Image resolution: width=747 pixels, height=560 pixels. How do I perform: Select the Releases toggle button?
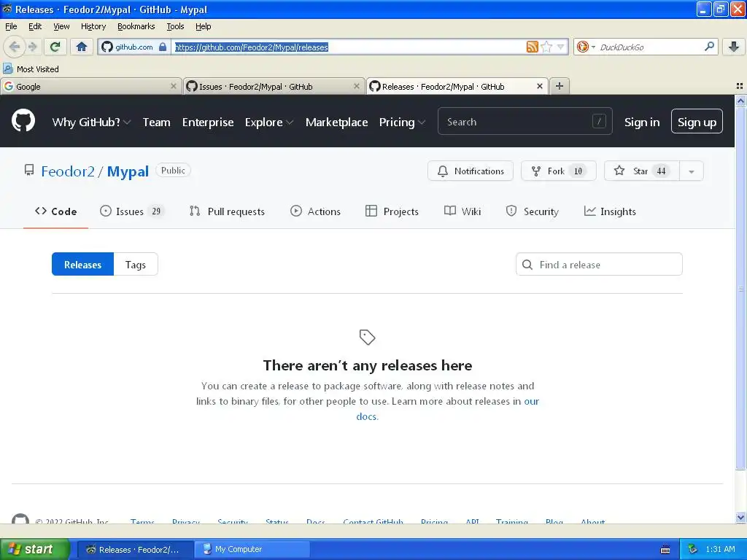(83, 264)
